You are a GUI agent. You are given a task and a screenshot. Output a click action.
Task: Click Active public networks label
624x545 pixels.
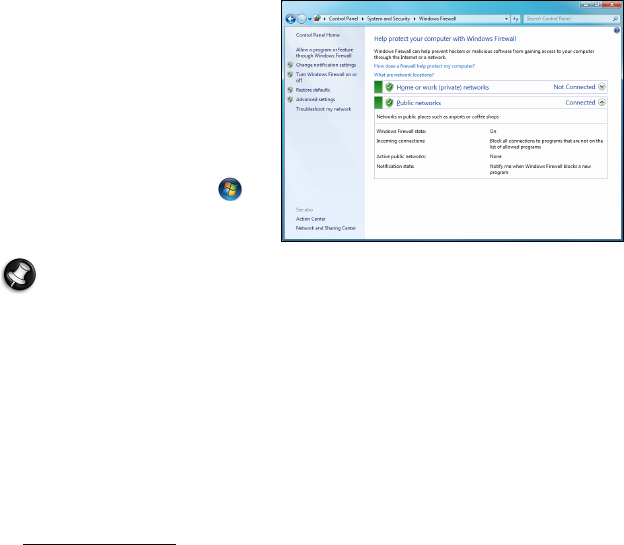(x=401, y=156)
